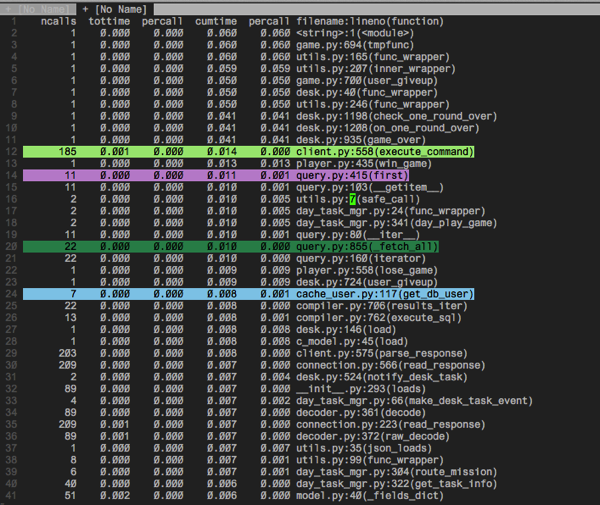
Task: Click the game.py:694(tmpfunc) entry
Action: coord(355,45)
